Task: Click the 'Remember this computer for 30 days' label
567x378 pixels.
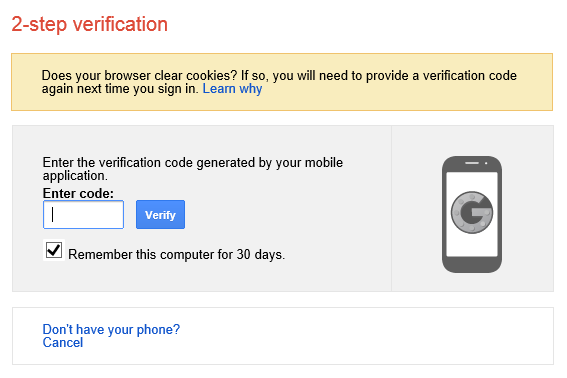Action: click(x=176, y=254)
